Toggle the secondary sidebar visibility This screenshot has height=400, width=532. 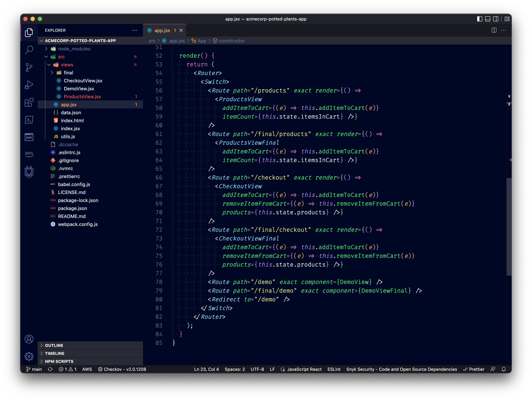496,19
